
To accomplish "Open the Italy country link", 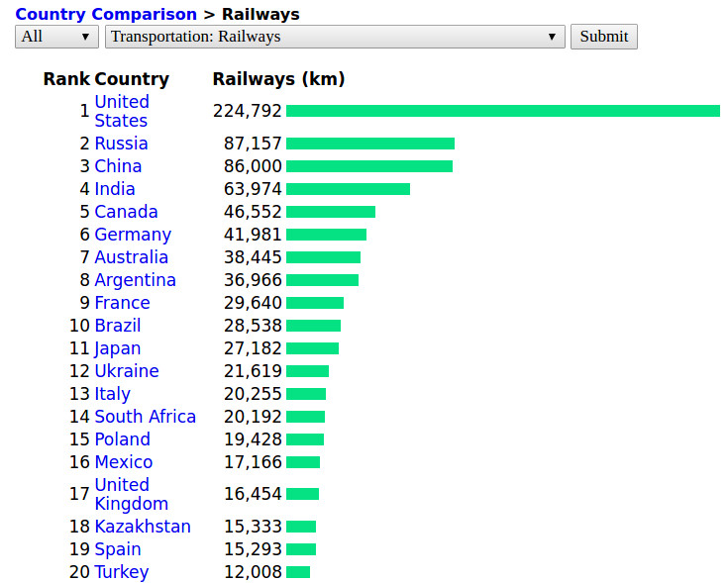I will click(112, 394).
